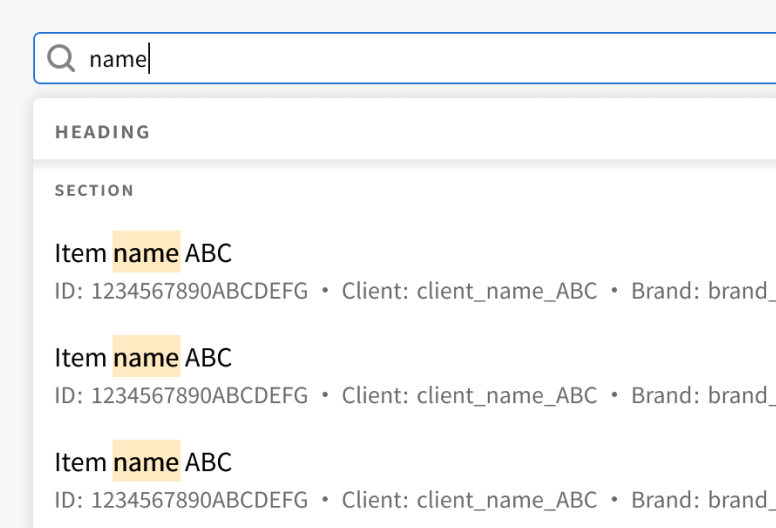The width and height of the screenshot is (776, 528).
Task: Click the ID number under the first result
Action: tap(199, 291)
